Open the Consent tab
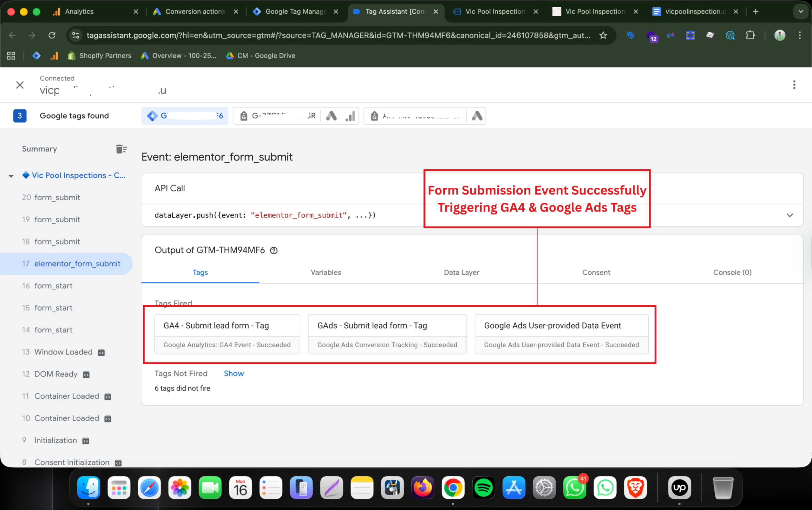The width and height of the screenshot is (812, 510). [x=596, y=272]
